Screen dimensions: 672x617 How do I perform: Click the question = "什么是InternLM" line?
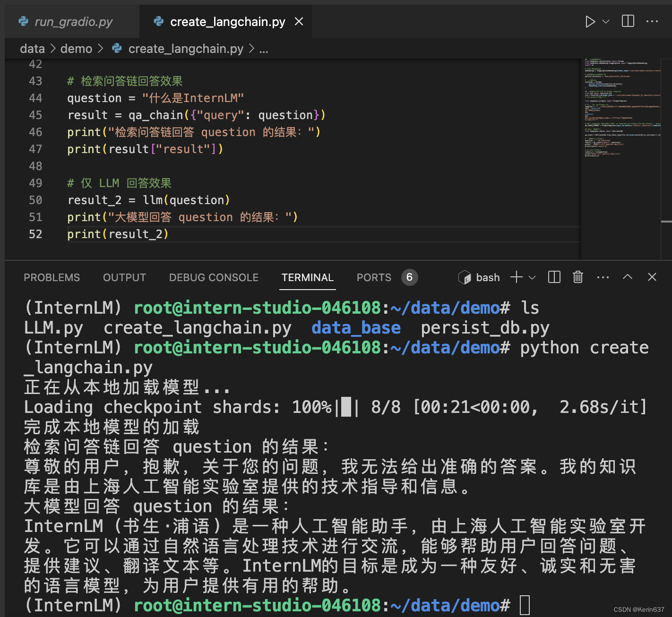pyautogui.click(x=155, y=98)
